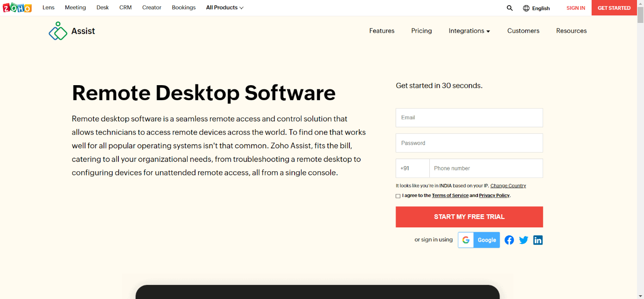Click the SIGN IN link
The image size is (644, 299).
click(x=576, y=8)
